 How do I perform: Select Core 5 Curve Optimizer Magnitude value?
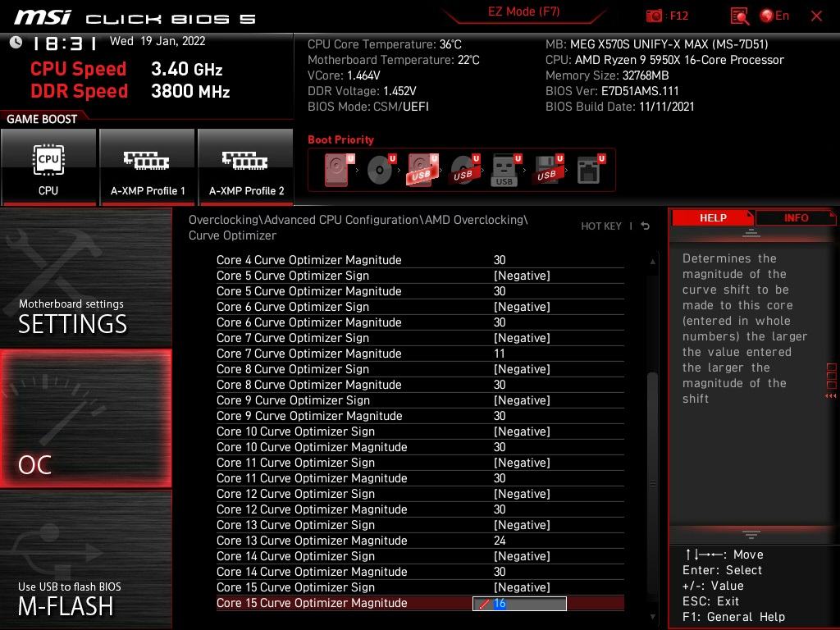(500, 291)
